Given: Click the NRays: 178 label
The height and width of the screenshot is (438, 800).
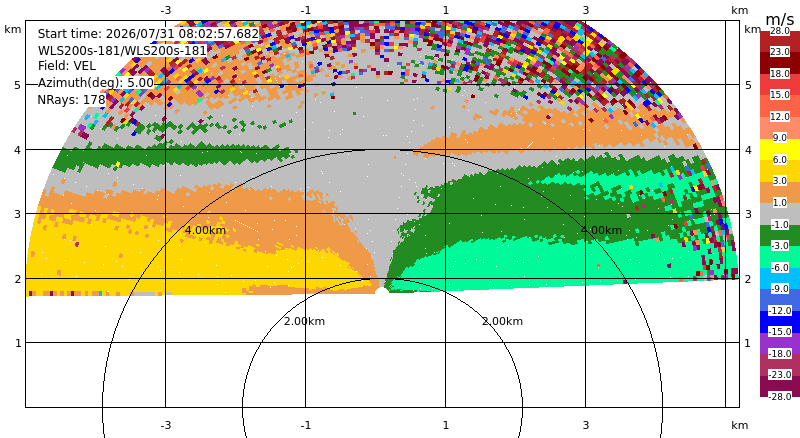Looking at the screenshot, I should pyautogui.click(x=71, y=100).
